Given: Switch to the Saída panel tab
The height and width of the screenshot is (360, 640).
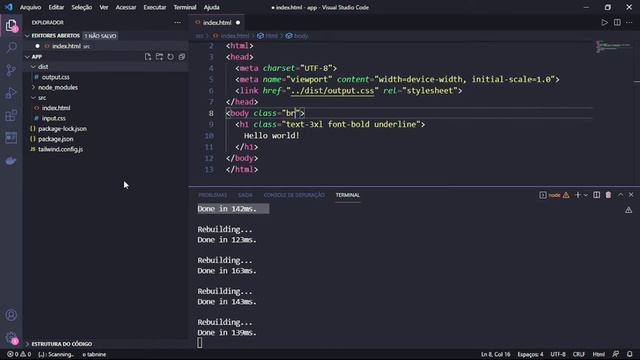Looking at the screenshot, I should point(245,195).
